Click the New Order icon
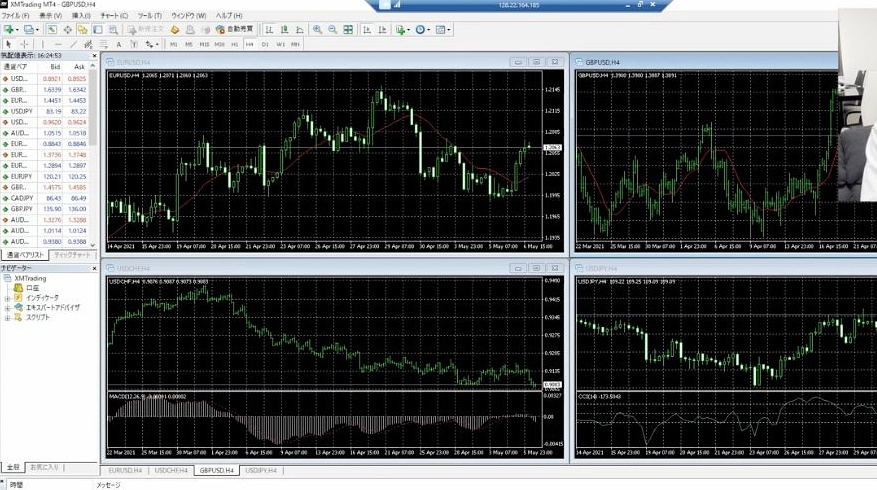This screenshot has width=877, height=490. 145,29
